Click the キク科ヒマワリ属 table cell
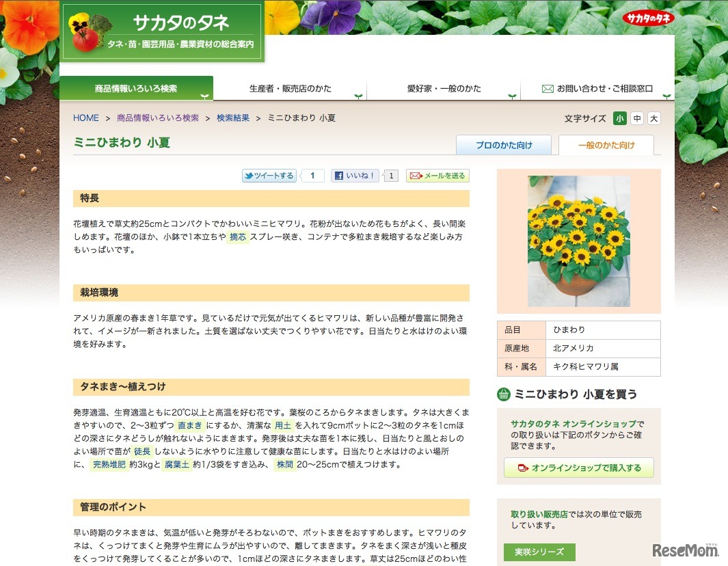Image resolution: width=728 pixels, height=566 pixels. click(603, 367)
